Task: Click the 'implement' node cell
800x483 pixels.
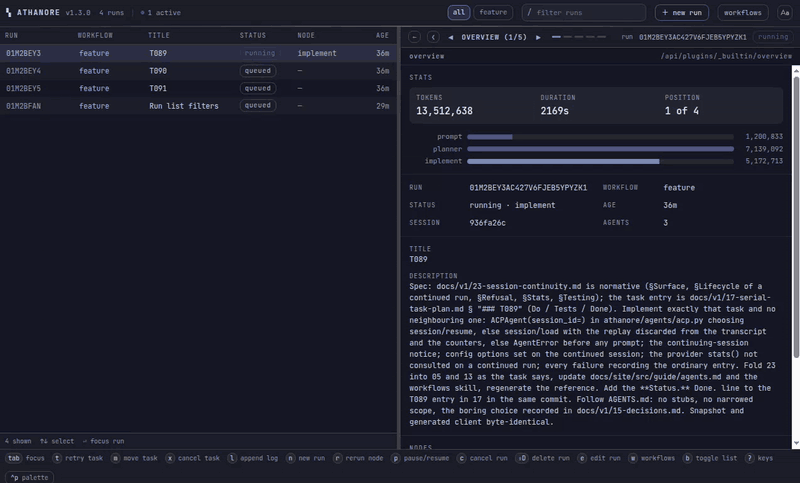Action: click(x=317, y=53)
